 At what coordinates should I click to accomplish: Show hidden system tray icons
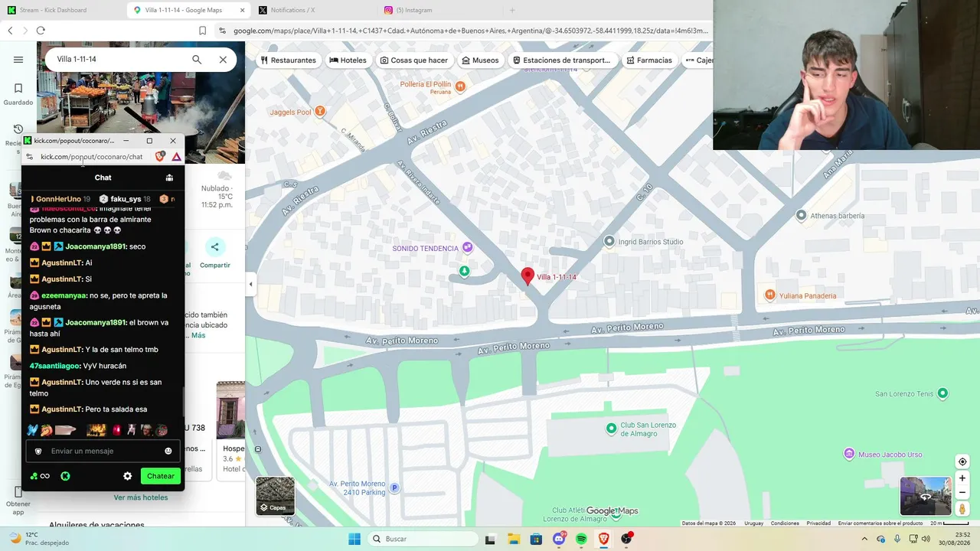864,539
